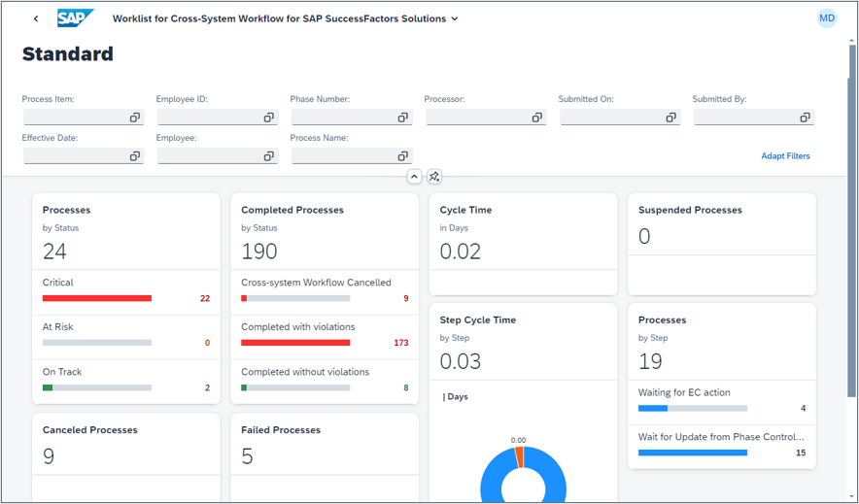Click the Canceled Processes count 9

(49, 455)
